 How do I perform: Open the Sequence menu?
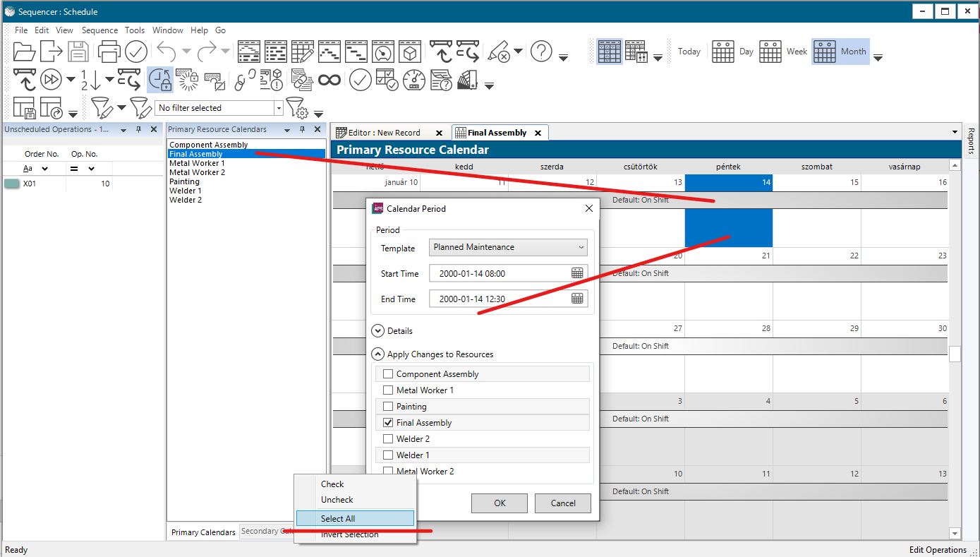99,30
